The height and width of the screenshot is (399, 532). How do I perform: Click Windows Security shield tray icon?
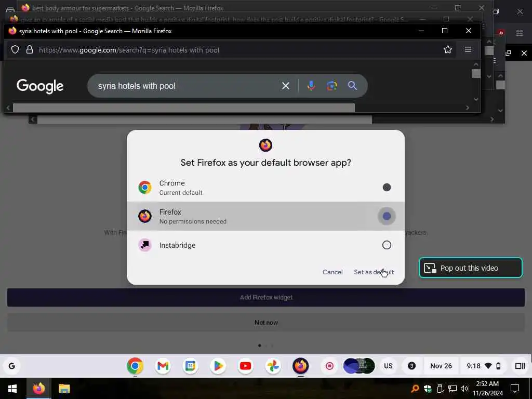pyautogui.click(x=428, y=389)
